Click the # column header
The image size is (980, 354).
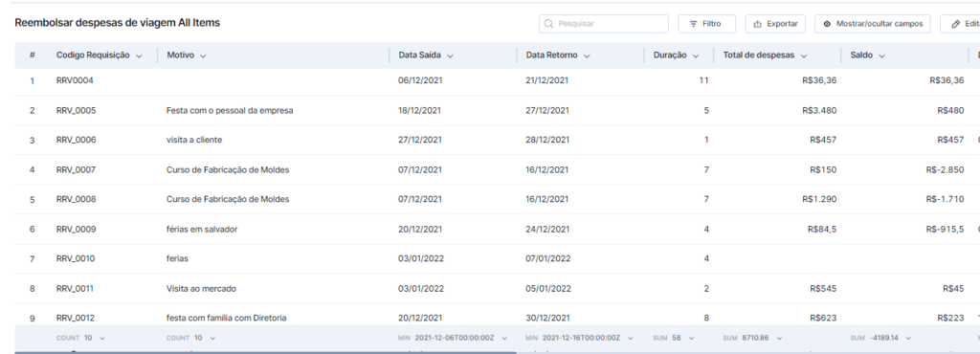coord(32,55)
